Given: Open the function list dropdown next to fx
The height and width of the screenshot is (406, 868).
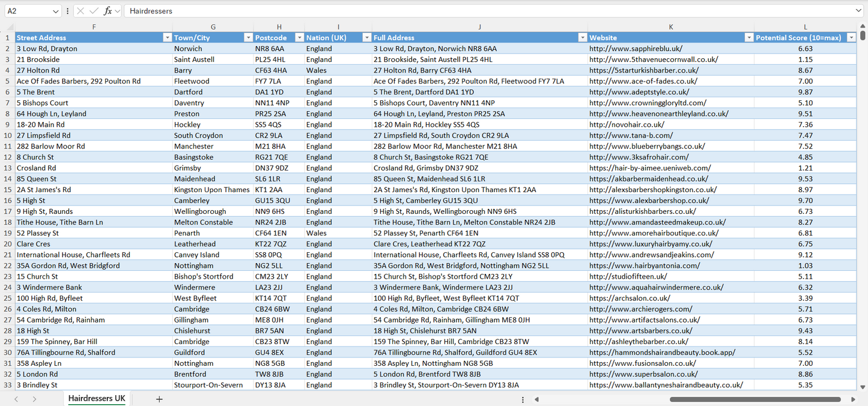Looking at the screenshot, I should point(117,11).
